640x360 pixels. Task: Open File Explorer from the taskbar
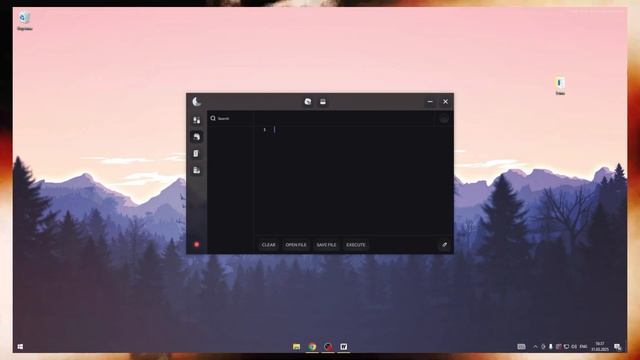[297, 347]
